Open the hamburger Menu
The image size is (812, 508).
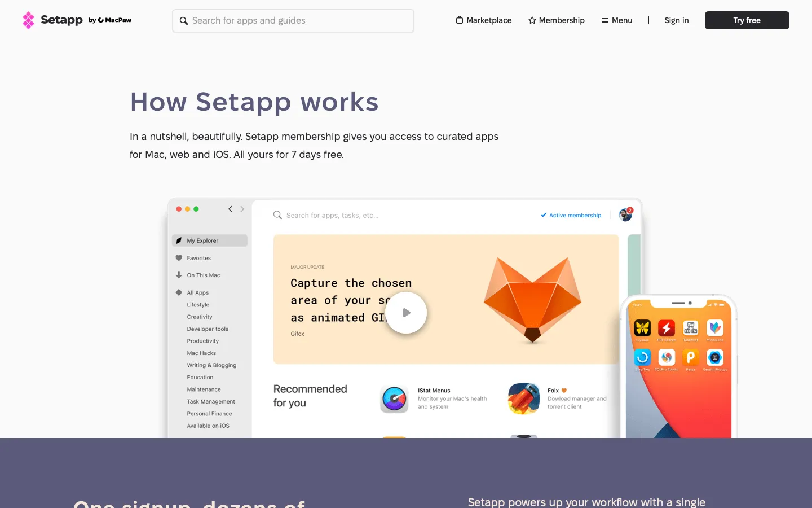[x=617, y=20]
